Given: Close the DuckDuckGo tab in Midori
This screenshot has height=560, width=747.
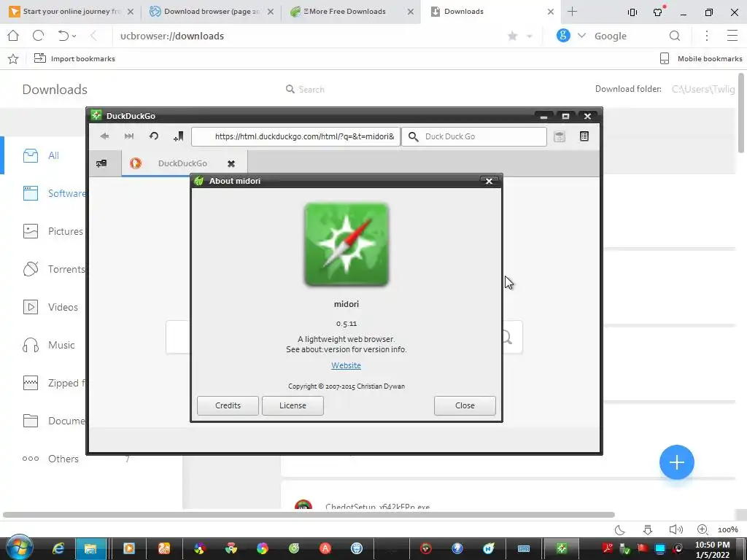Looking at the screenshot, I should (x=231, y=164).
